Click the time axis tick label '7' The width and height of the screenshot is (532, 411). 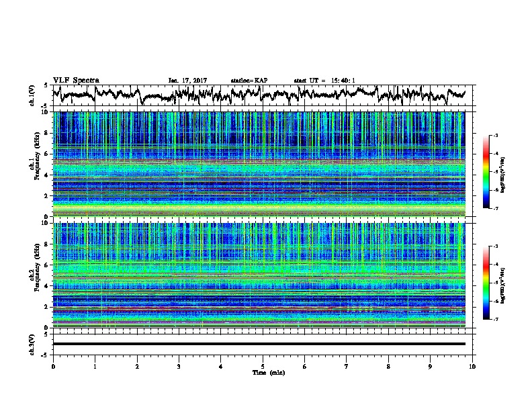pos(347,367)
